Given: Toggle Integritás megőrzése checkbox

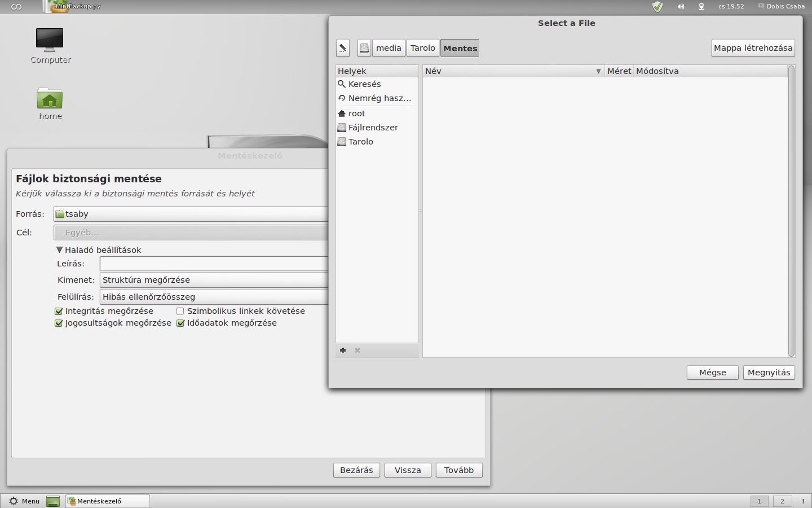Looking at the screenshot, I should tap(59, 311).
